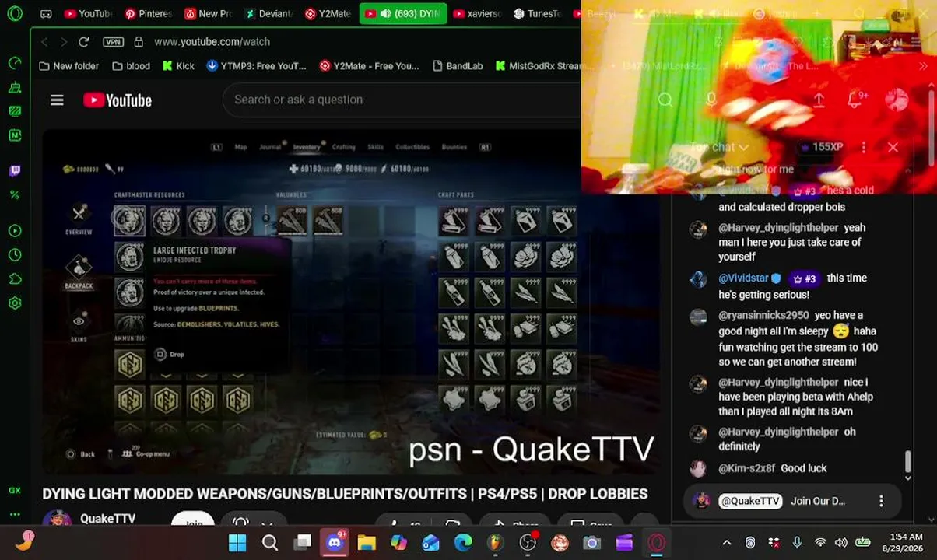Open YouTube hamburger guide menu
Image resolution: width=937 pixels, height=560 pixels.
tap(57, 100)
